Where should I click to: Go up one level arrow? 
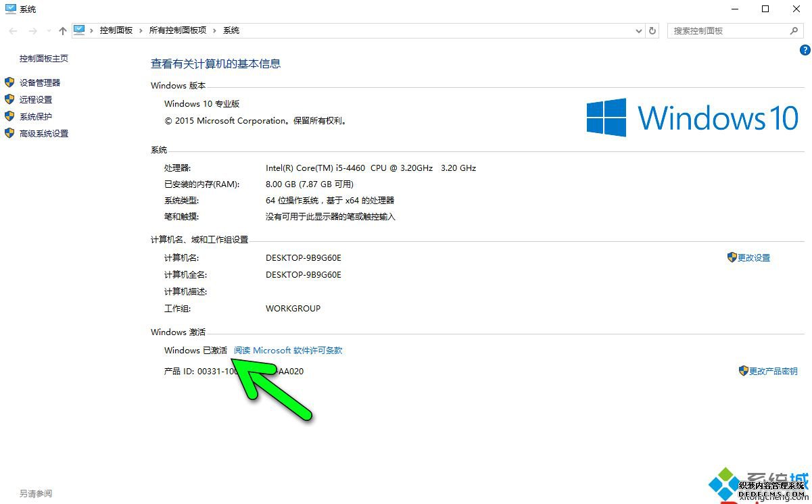coord(63,31)
